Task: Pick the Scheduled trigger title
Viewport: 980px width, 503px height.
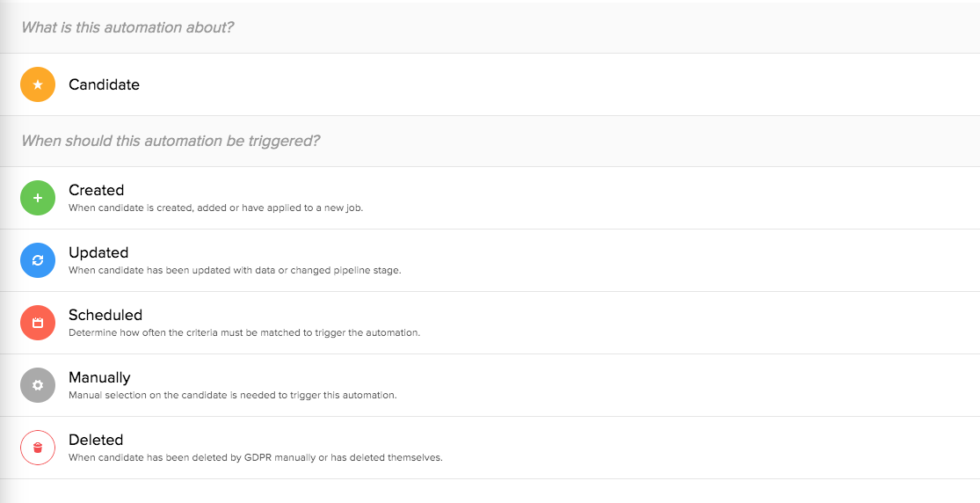Action: click(x=105, y=315)
